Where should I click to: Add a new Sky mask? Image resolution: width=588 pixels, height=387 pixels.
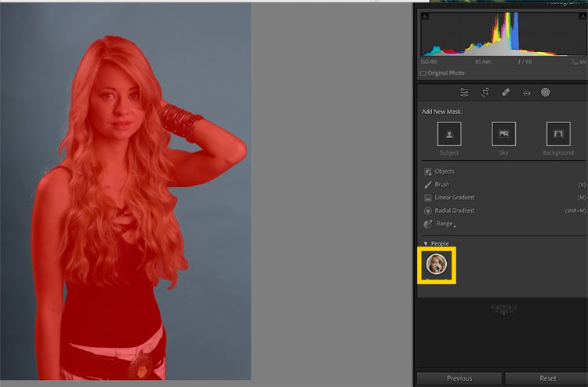[503, 133]
